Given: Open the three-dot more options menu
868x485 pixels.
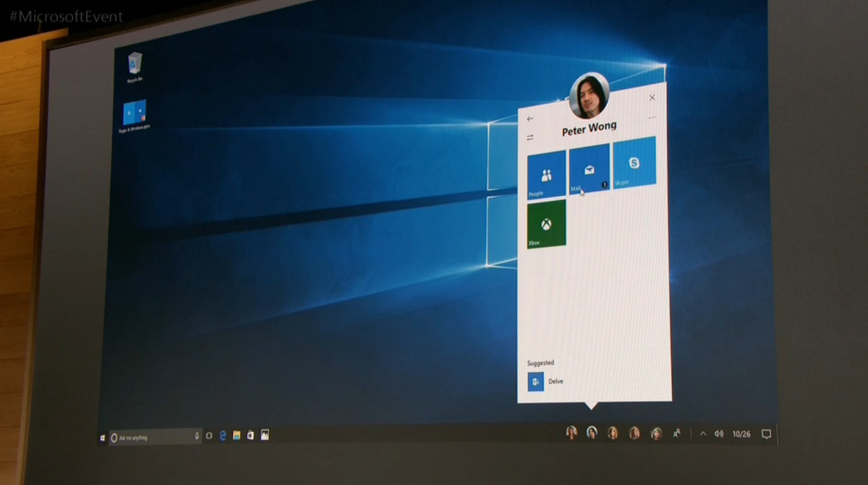Looking at the screenshot, I should tap(652, 117).
